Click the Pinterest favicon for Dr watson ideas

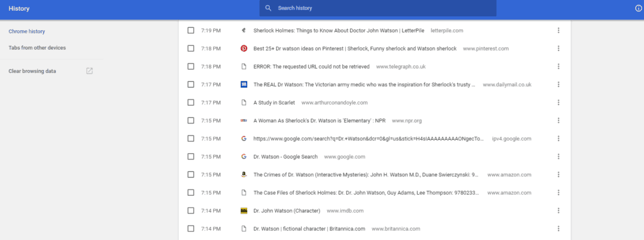243,49
